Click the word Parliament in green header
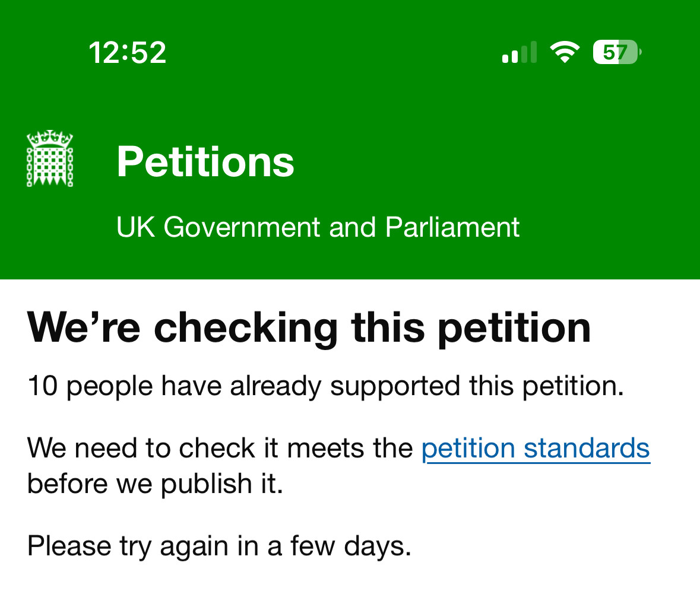Image resolution: width=700 pixels, height=607 pixels. [x=452, y=227]
